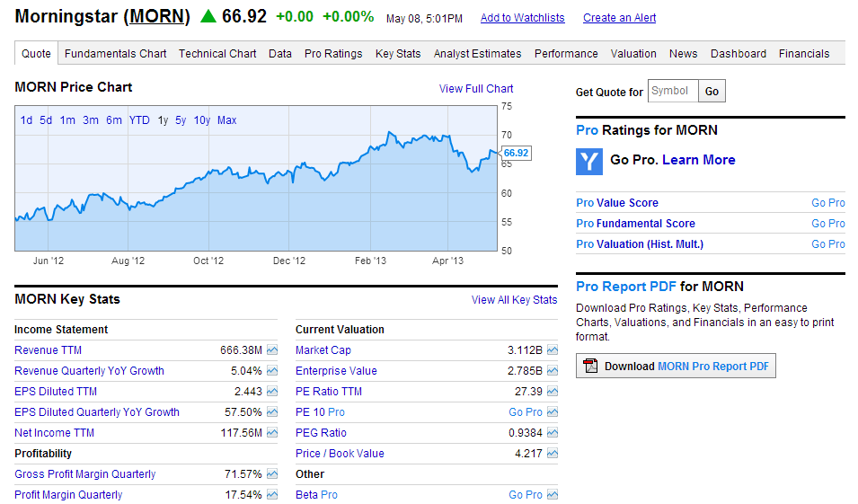This screenshot has width=858, height=504.
Task: Click the chart icon beside Price / Book Value
Action: pos(553,454)
